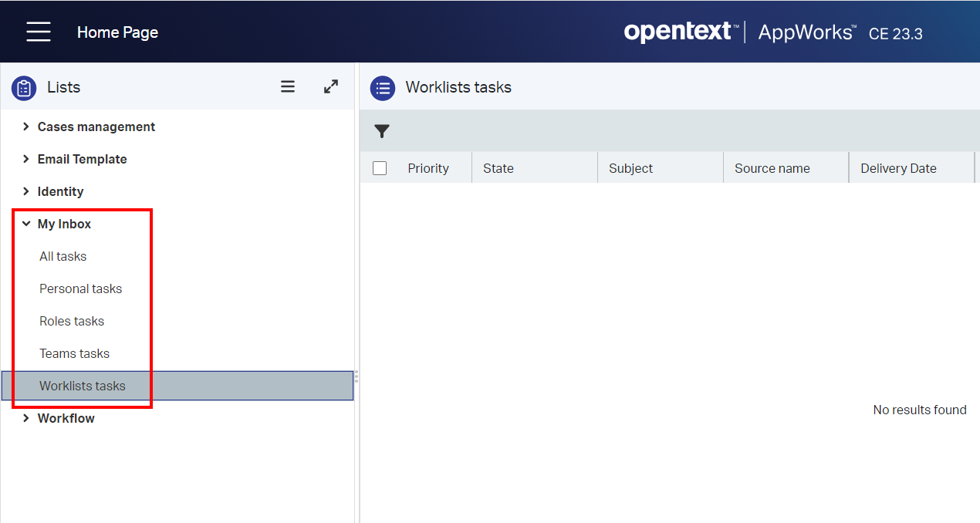This screenshot has width=980, height=523.
Task: Open the Lists panel options menu
Action: (288, 87)
